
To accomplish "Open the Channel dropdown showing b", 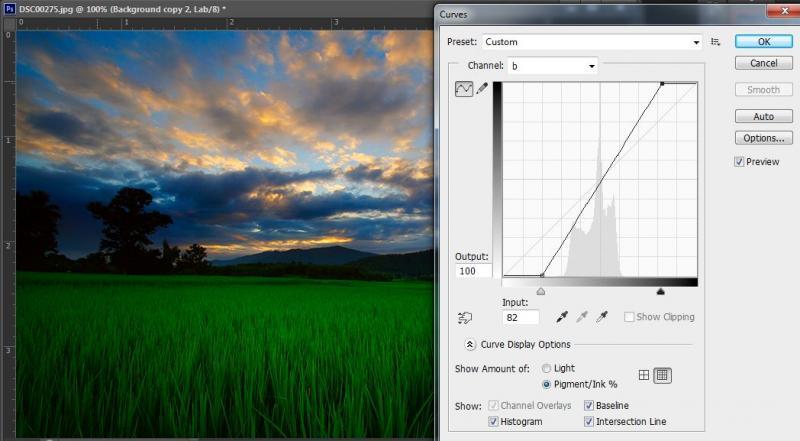I will 552,66.
